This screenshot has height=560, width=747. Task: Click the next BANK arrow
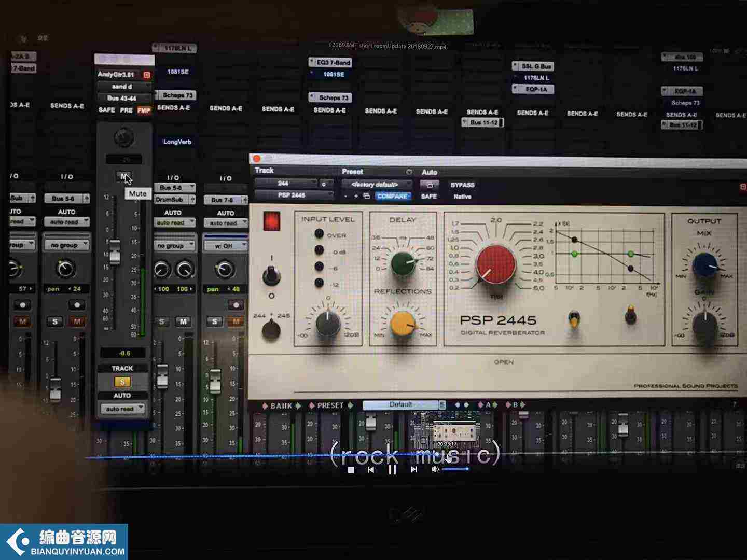pyautogui.click(x=298, y=405)
